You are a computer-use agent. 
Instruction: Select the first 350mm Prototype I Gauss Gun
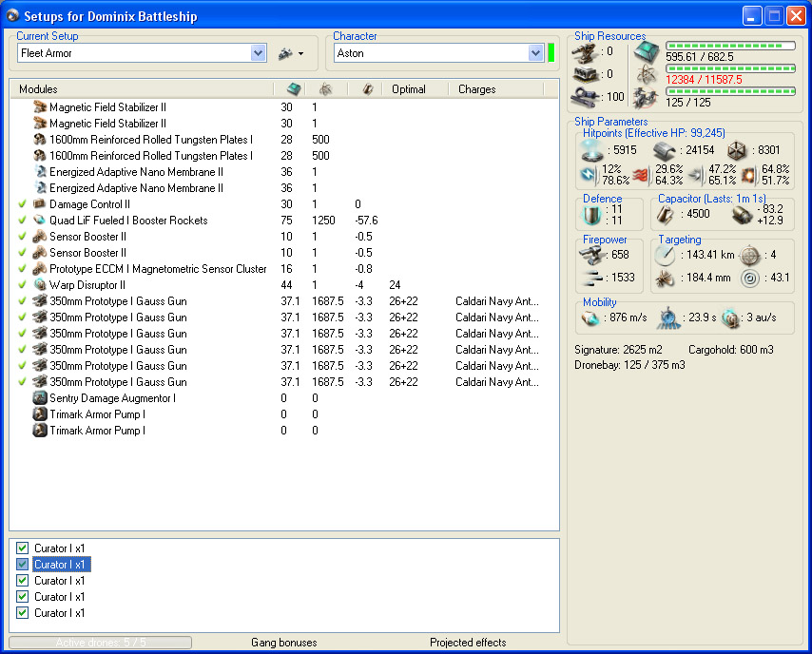tap(283, 300)
